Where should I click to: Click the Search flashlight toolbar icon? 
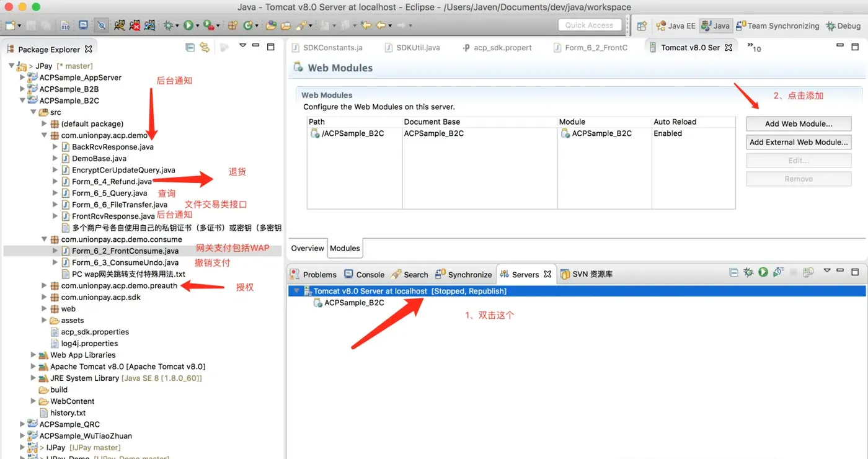point(301,25)
